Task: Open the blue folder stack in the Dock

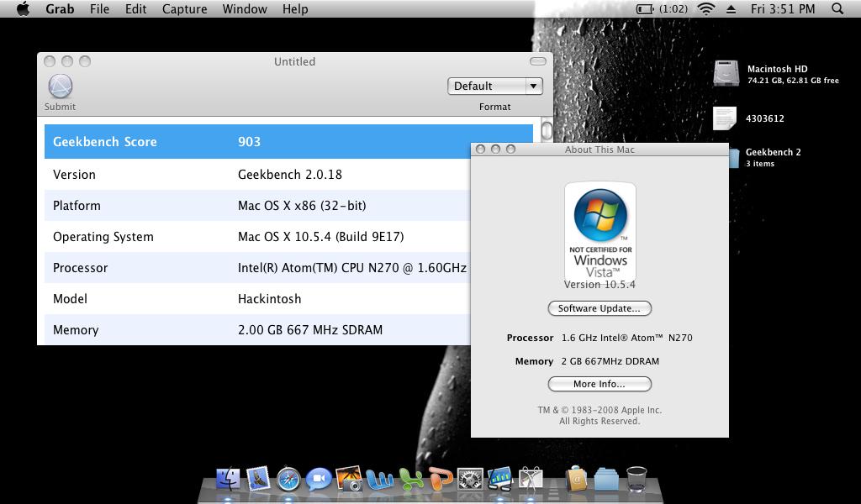Action: click(x=606, y=479)
